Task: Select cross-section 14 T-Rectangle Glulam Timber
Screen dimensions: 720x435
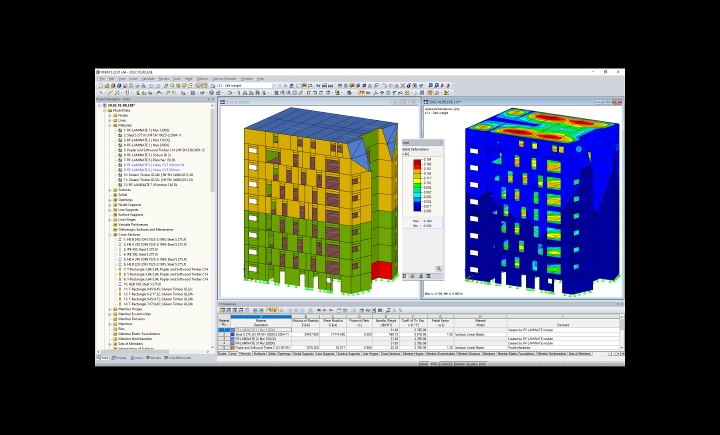Action: (x=156, y=304)
